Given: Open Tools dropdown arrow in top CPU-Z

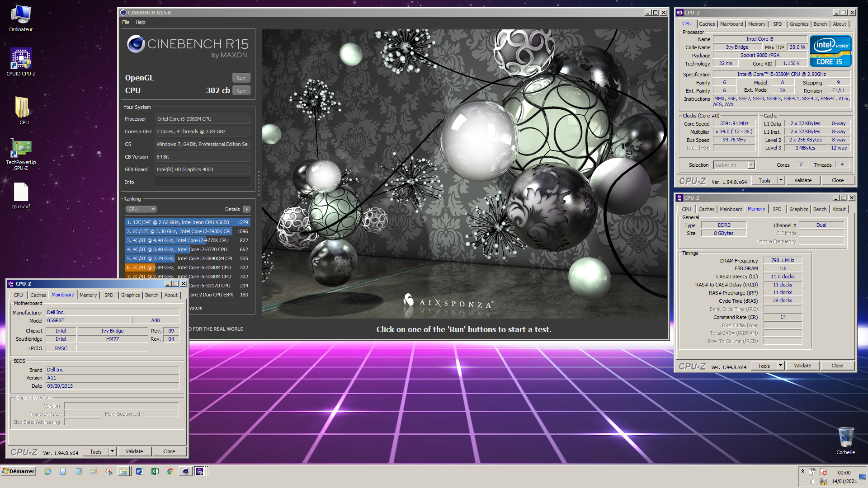Looking at the screenshot, I should click(x=781, y=180).
